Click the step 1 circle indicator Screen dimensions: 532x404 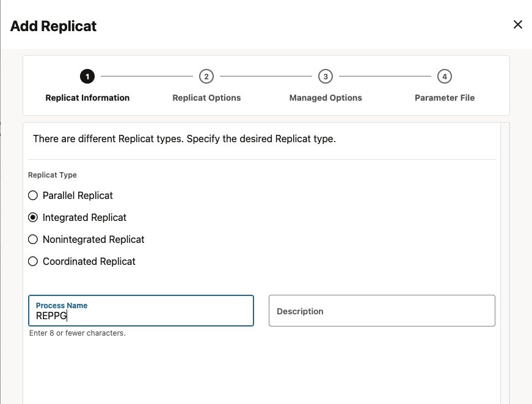click(87, 76)
